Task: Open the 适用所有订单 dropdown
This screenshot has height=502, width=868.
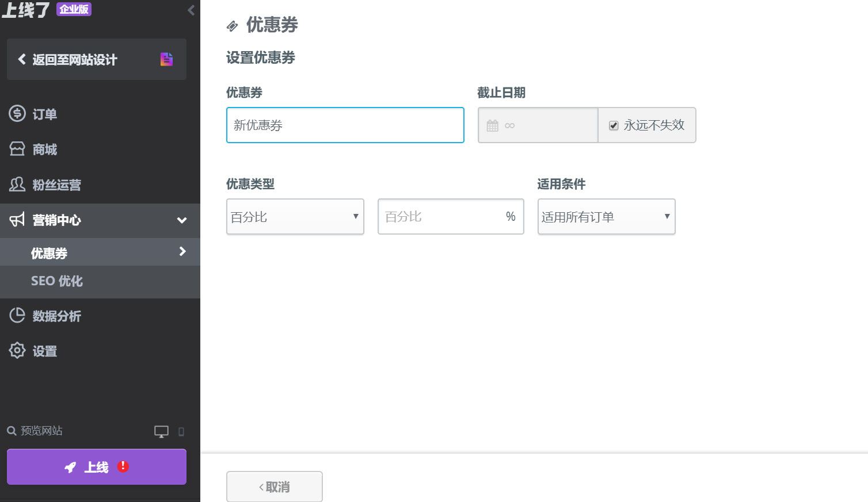Action: [606, 217]
